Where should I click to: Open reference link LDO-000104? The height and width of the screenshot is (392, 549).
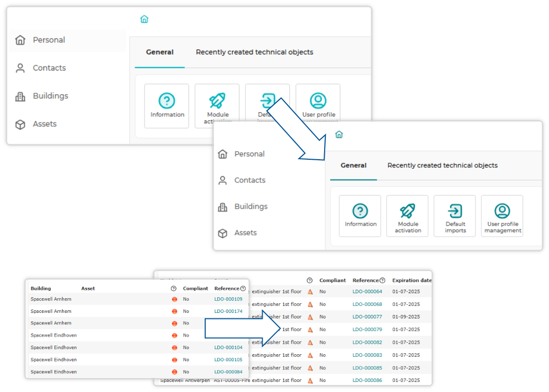(x=228, y=348)
